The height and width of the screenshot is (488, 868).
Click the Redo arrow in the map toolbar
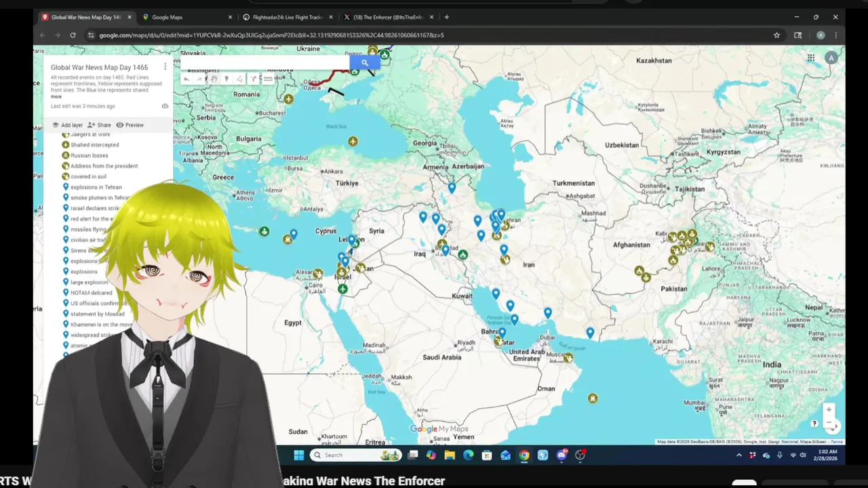tap(199, 79)
